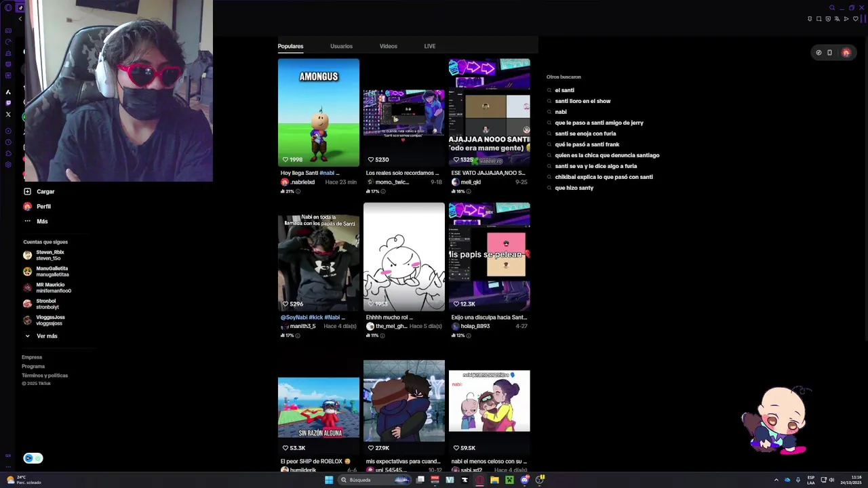Switch to the Videos tab
Image resolution: width=868 pixels, height=488 pixels.
[389, 46]
